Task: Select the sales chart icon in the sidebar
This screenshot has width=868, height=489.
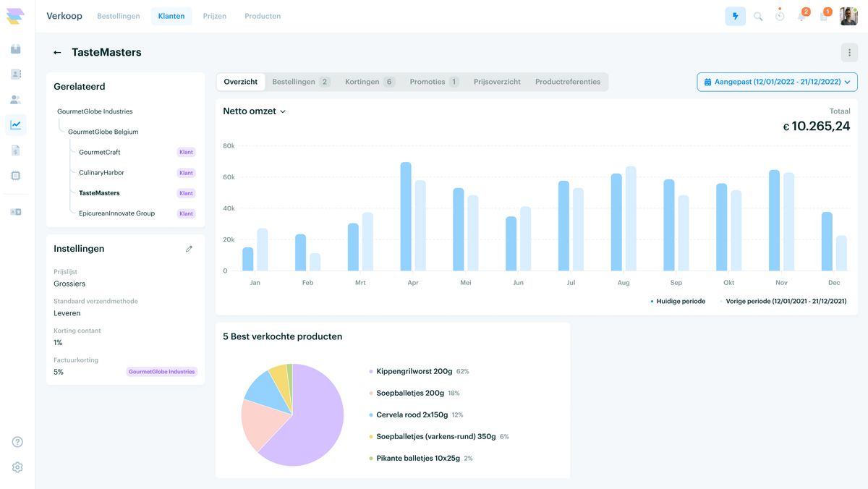Action: click(16, 125)
